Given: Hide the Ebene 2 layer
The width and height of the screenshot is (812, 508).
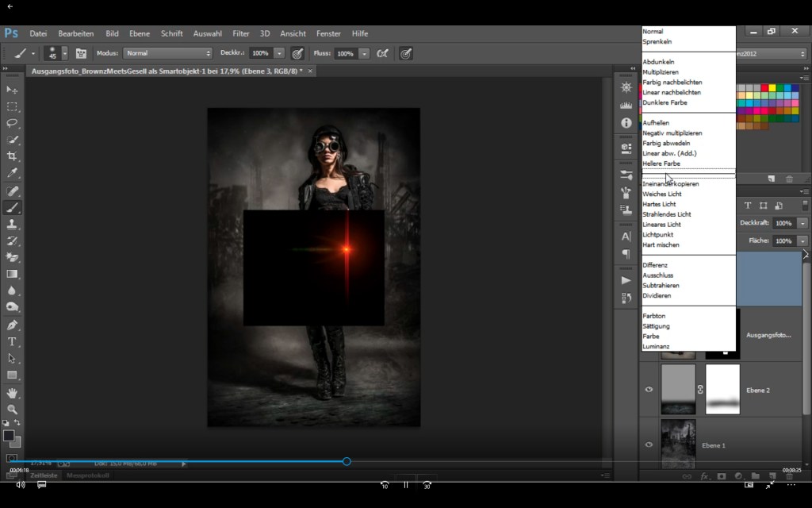Looking at the screenshot, I should [x=649, y=389].
